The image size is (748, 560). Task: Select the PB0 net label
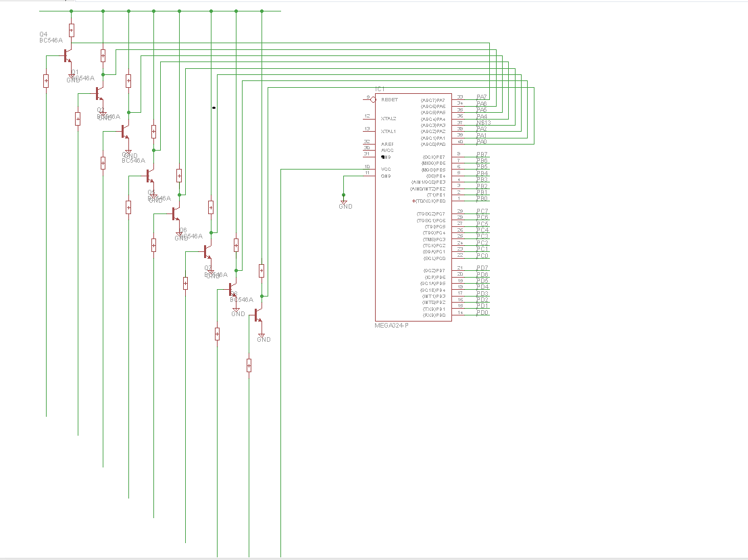point(482,199)
